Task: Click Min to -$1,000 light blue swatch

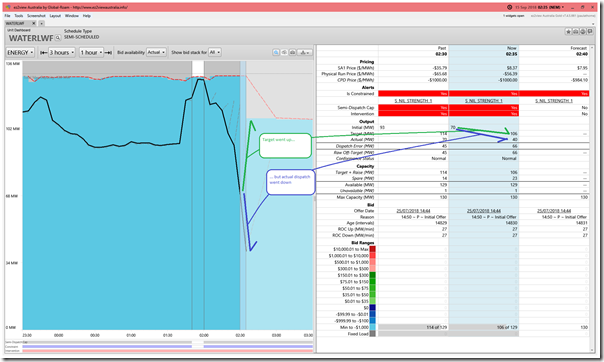Action: pos(372,327)
